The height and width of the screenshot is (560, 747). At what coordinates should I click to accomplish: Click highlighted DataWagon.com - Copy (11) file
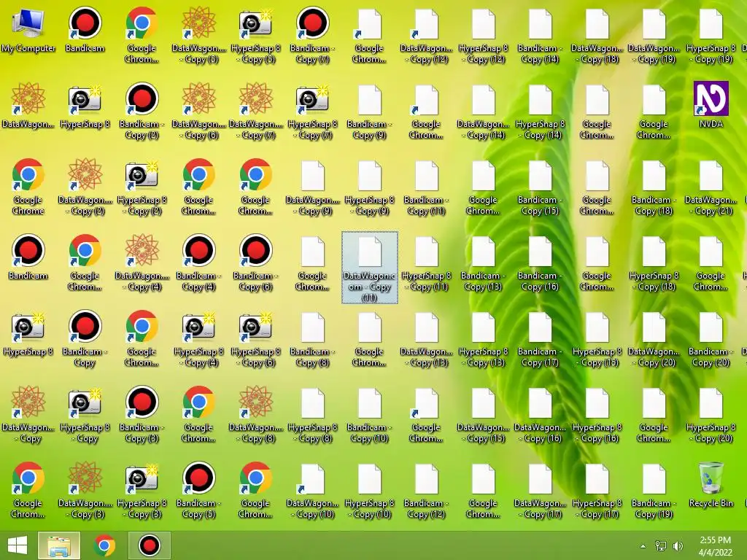[x=370, y=268]
